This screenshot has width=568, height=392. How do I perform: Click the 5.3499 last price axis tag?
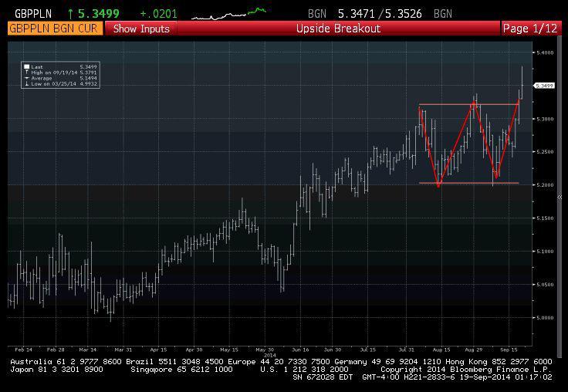(x=544, y=86)
